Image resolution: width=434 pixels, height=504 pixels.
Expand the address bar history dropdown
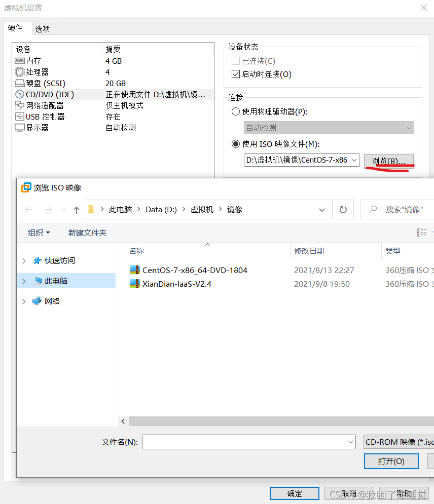point(322,210)
